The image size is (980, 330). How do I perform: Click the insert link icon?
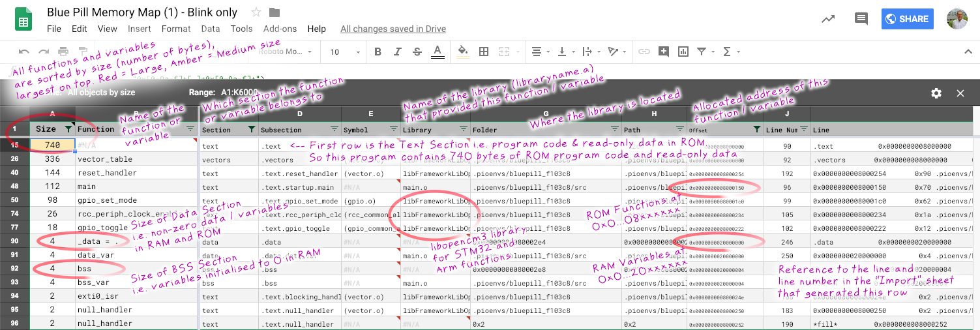(x=644, y=52)
